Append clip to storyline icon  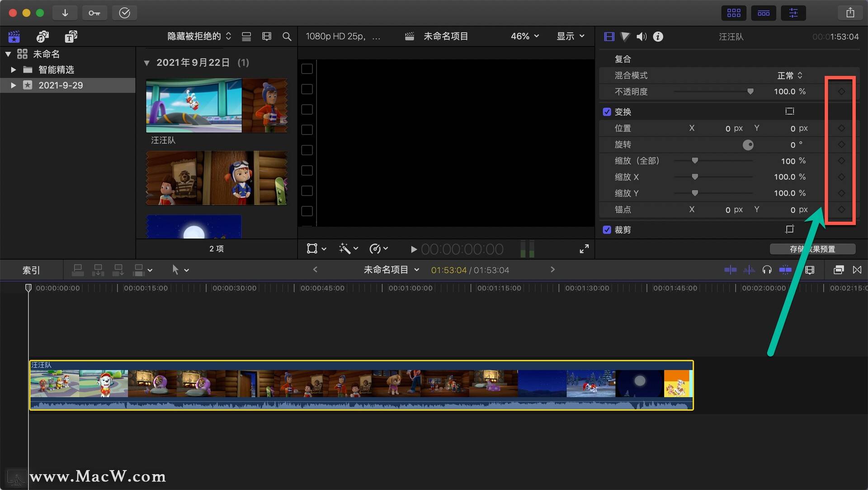click(118, 270)
